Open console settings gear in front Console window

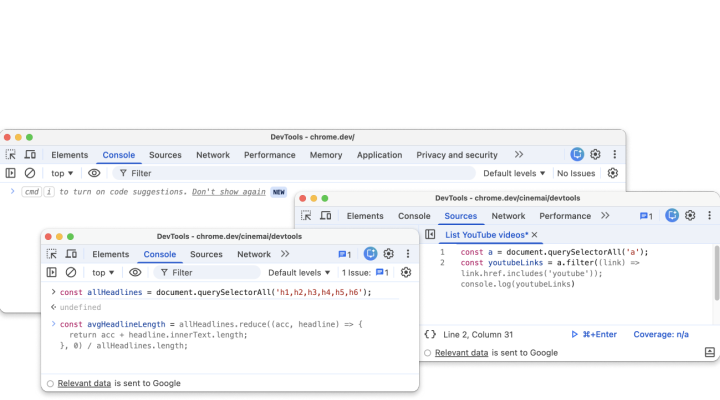[406, 272]
